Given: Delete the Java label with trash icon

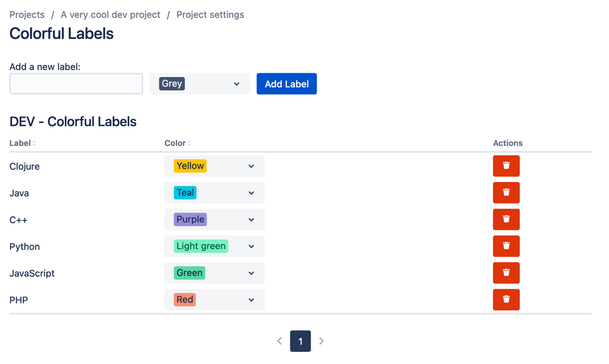Looking at the screenshot, I should coord(506,193).
